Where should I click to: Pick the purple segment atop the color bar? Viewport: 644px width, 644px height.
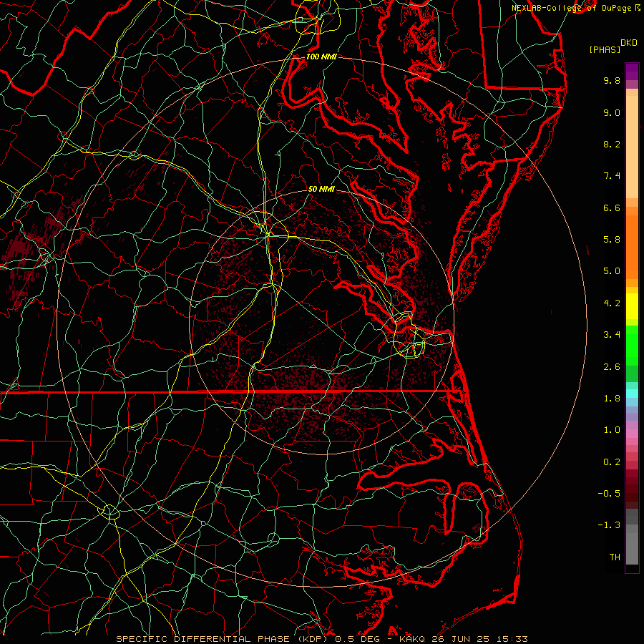coord(632,72)
